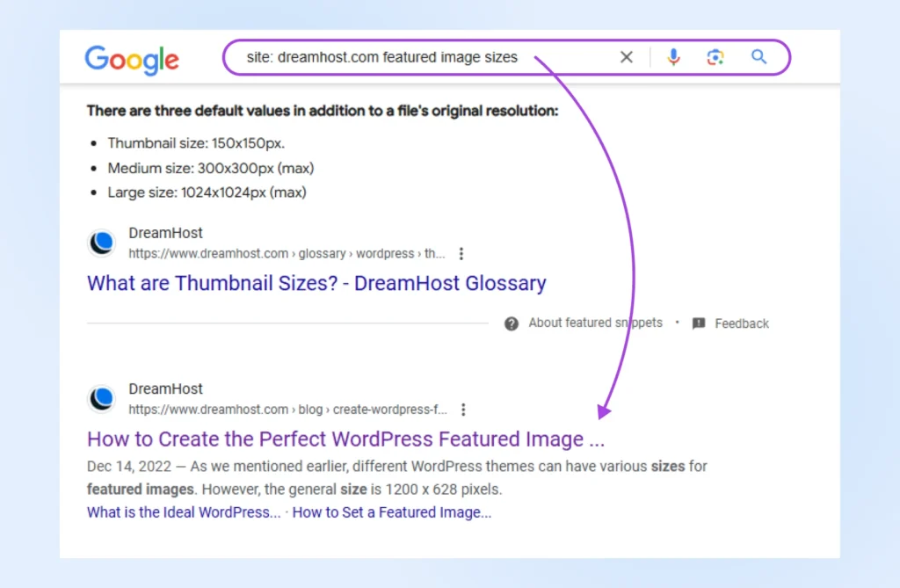The image size is (900, 588).
Task: Open 'About featured snippets' info
Action: click(595, 323)
